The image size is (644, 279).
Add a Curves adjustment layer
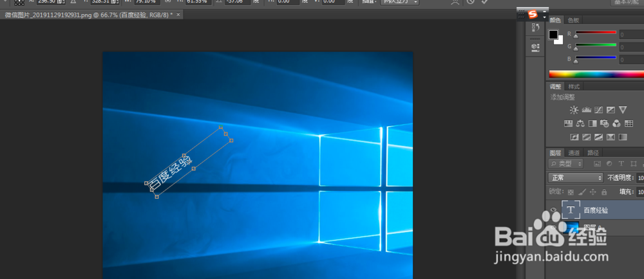(598, 110)
